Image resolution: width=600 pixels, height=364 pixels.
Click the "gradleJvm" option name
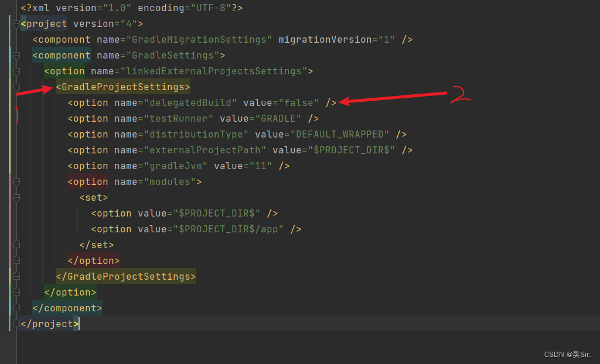pyautogui.click(x=176, y=166)
